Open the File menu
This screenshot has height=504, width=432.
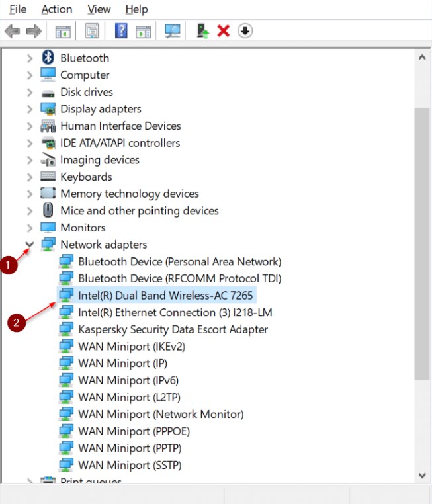click(18, 9)
